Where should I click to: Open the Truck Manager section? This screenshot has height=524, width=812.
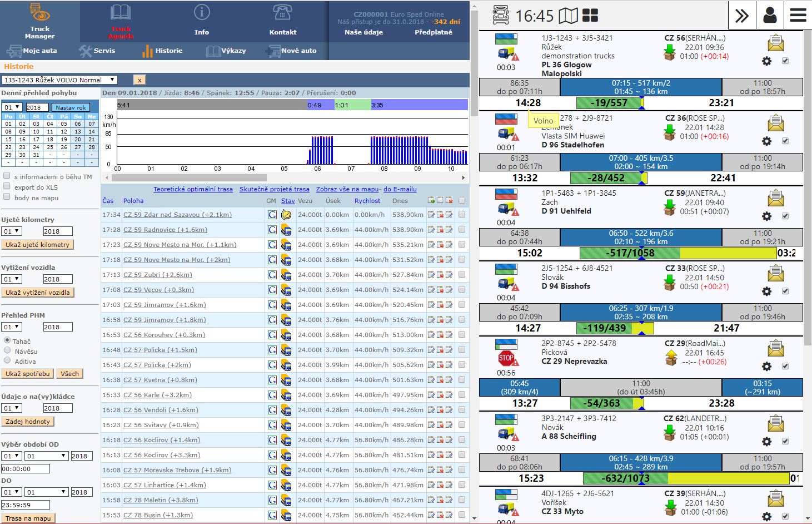tap(39, 21)
